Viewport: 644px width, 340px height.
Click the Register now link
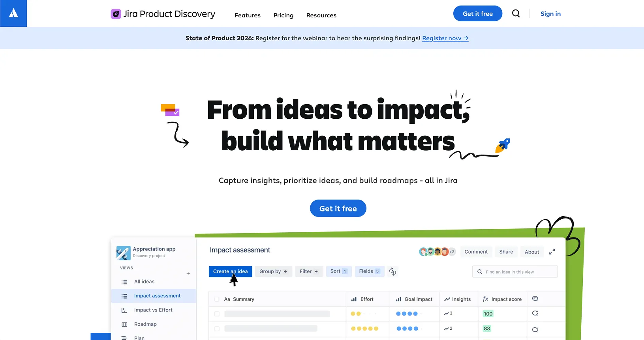(x=445, y=38)
